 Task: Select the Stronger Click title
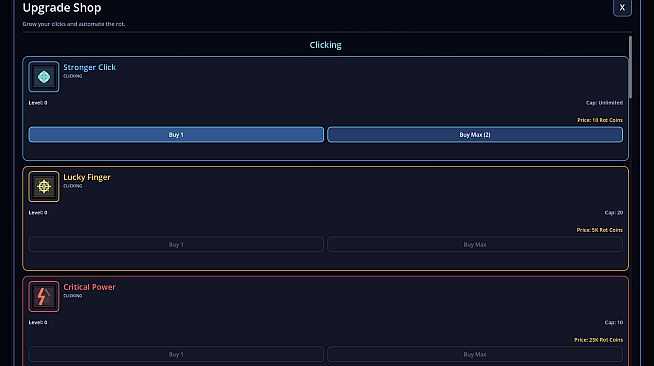tap(89, 67)
